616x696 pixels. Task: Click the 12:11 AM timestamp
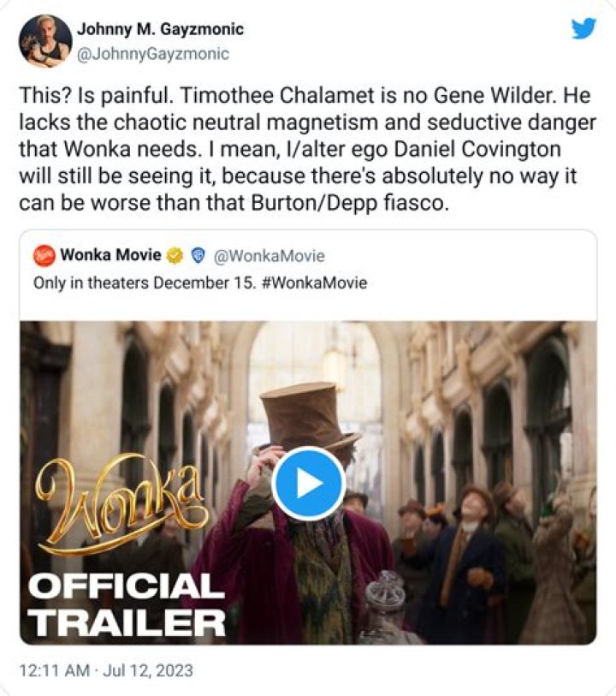(53, 670)
